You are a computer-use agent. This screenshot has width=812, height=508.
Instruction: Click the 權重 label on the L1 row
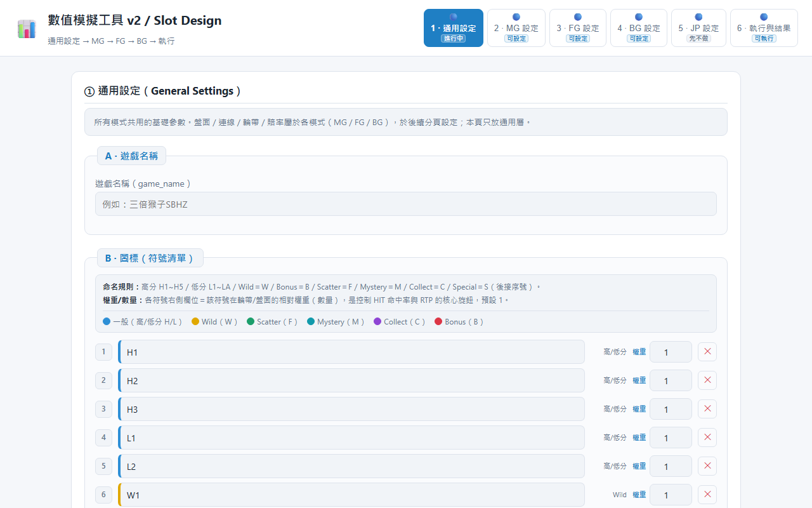[x=639, y=438]
